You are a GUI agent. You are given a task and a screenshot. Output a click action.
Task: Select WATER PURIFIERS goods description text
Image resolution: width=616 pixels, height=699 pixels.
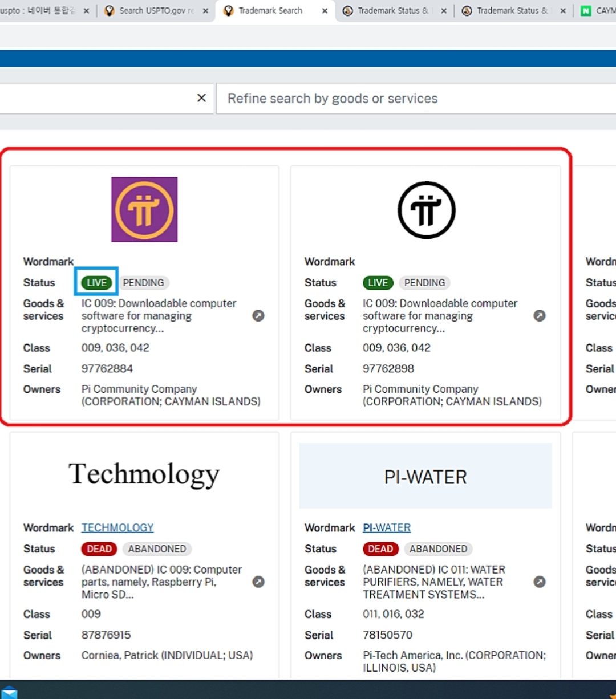pyautogui.click(x=433, y=582)
